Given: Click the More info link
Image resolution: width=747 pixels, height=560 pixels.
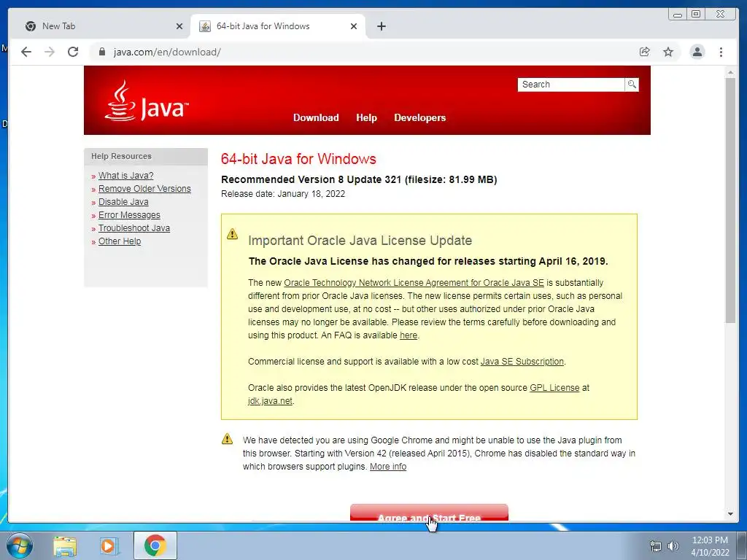Looking at the screenshot, I should 388,467.
